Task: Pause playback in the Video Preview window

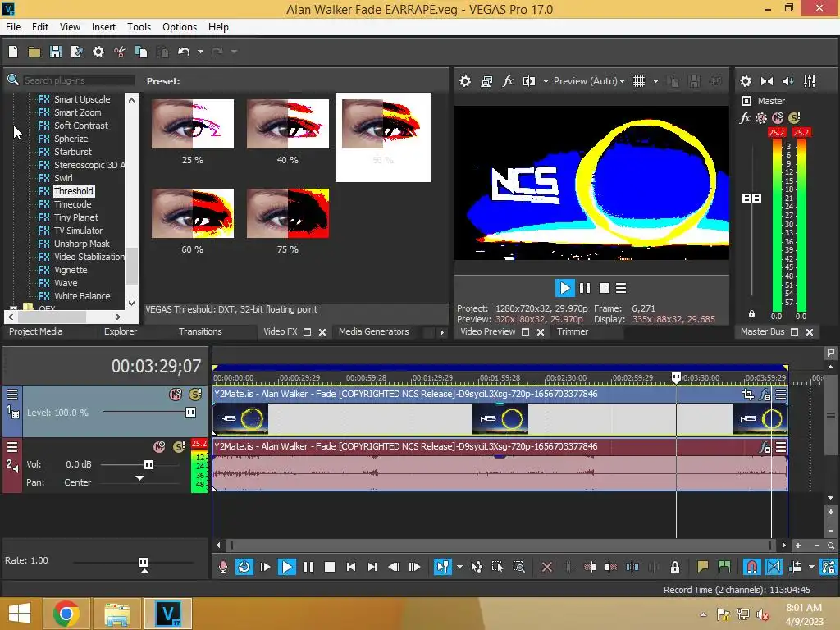Action: tap(584, 288)
